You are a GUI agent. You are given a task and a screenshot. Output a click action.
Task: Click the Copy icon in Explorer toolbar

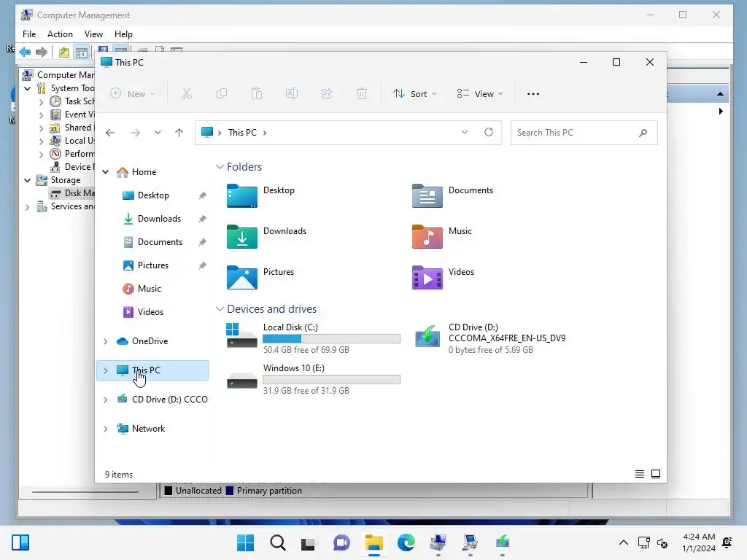click(x=222, y=94)
